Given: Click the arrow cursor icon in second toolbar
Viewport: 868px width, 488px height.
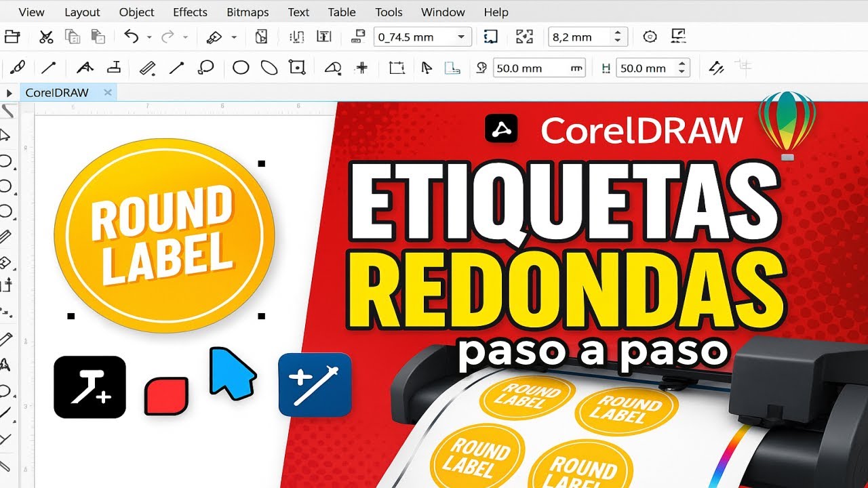Looking at the screenshot, I should pyautogui.click(x=427, y=68).
